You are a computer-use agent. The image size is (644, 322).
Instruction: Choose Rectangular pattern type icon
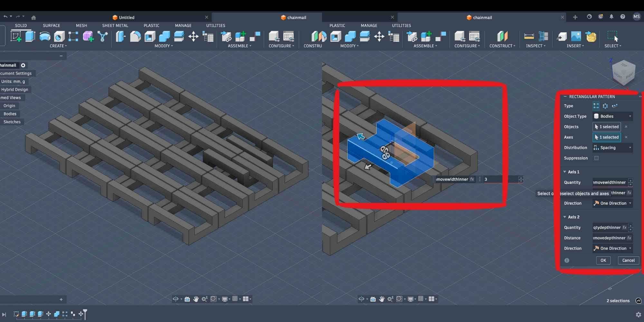[x=596, y=106]
